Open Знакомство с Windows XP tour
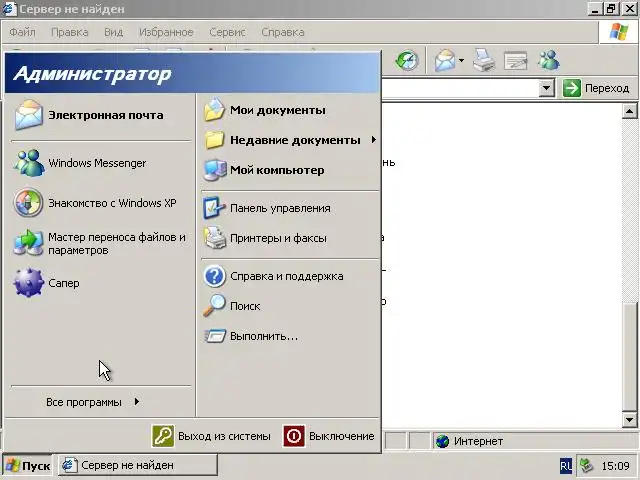 tap(100, 203)
